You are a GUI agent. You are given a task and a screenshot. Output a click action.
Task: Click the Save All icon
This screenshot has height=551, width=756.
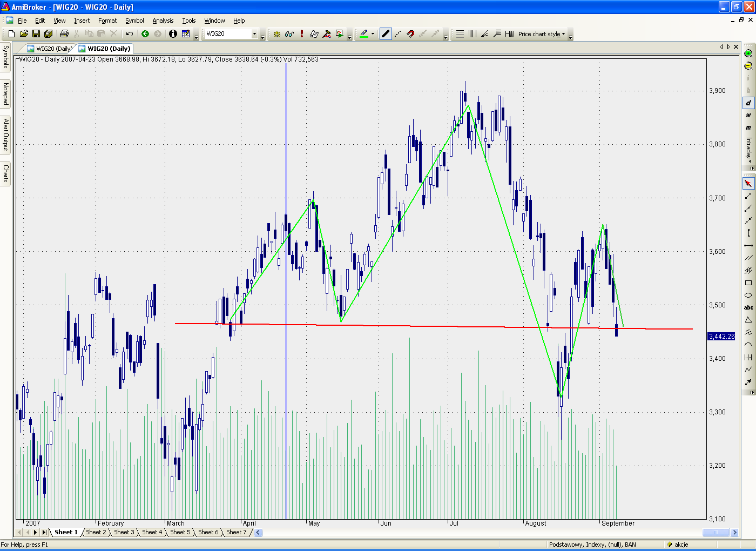click(x=49, y=34)
